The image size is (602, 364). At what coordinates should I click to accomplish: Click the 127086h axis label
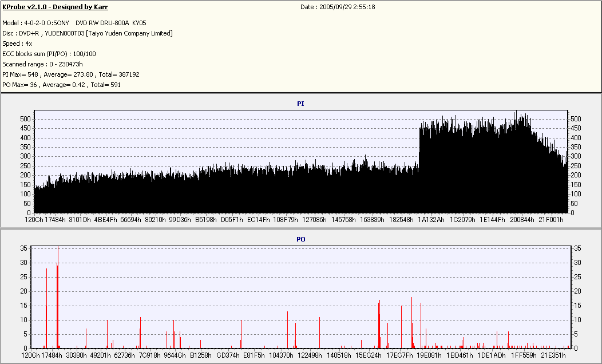(314, 220)
